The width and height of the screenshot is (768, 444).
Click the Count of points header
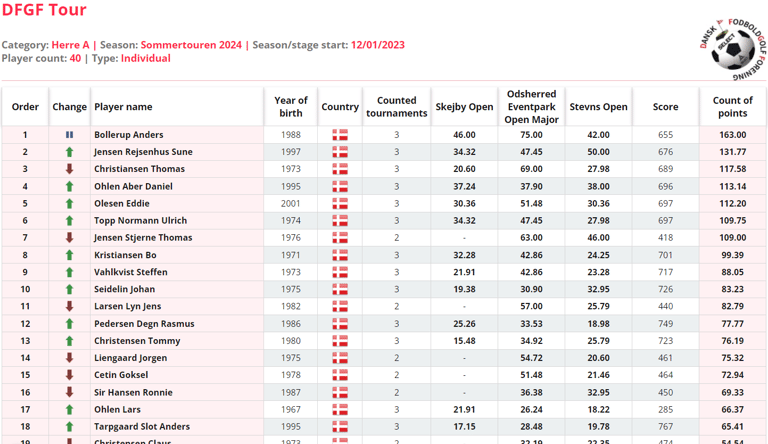[733, 107]
